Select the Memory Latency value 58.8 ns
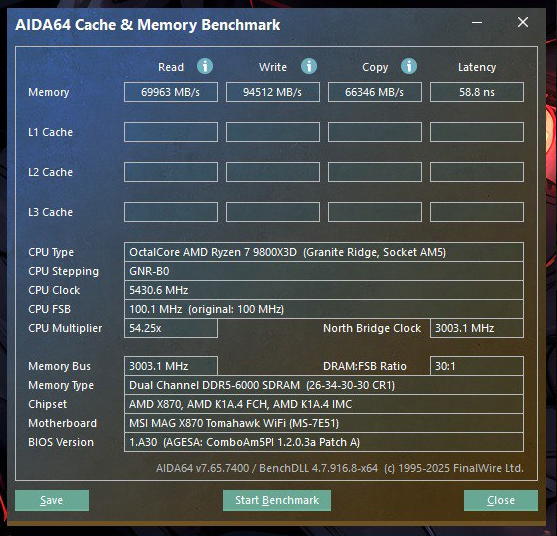 477,92
